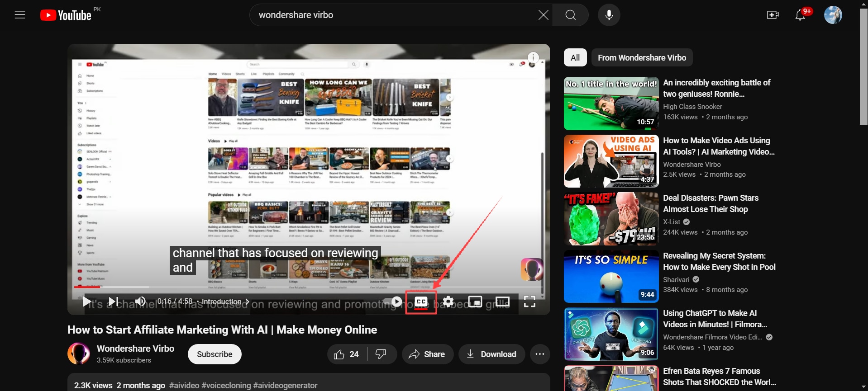
Task: Open 'Revealing My Secret System' title
Action: (x=719, y=261)
